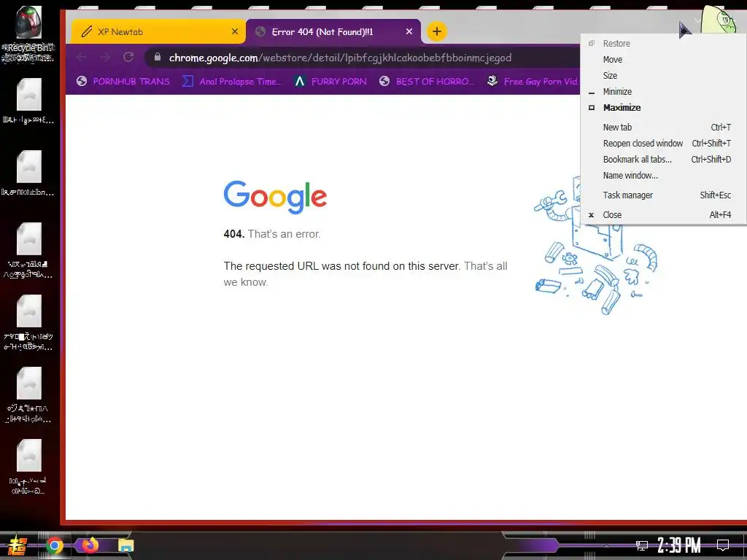Viewport: 747px width, 560px height.
Task: Select Maximize in the window menu
Action: 663,108
